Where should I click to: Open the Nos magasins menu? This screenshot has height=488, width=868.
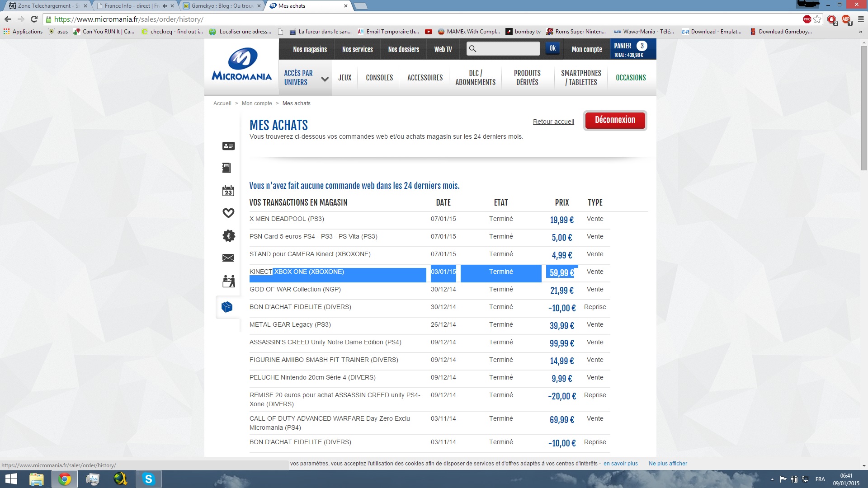click(x=310, y=49)
